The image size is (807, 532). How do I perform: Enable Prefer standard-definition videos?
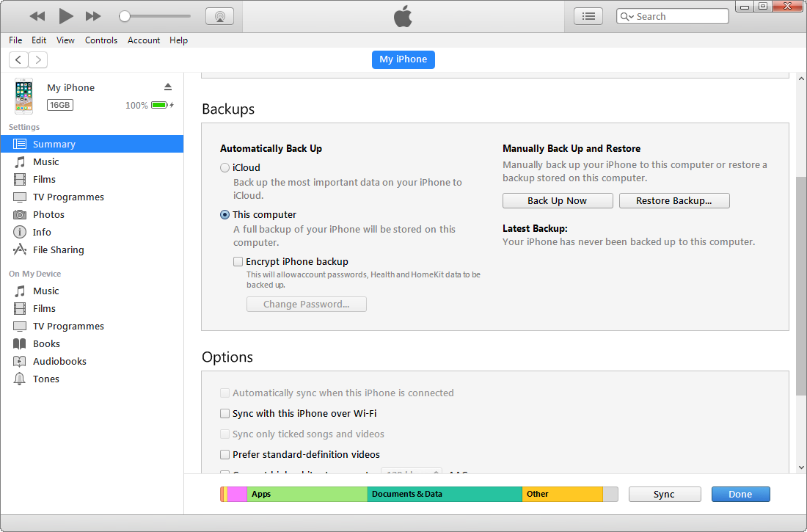[225, 455]
